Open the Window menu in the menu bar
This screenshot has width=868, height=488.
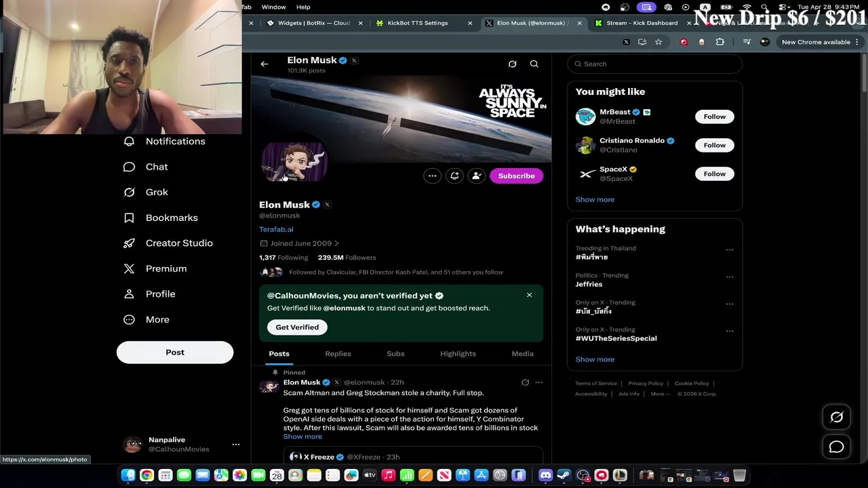pyautogui.click(x=274, y=7)
